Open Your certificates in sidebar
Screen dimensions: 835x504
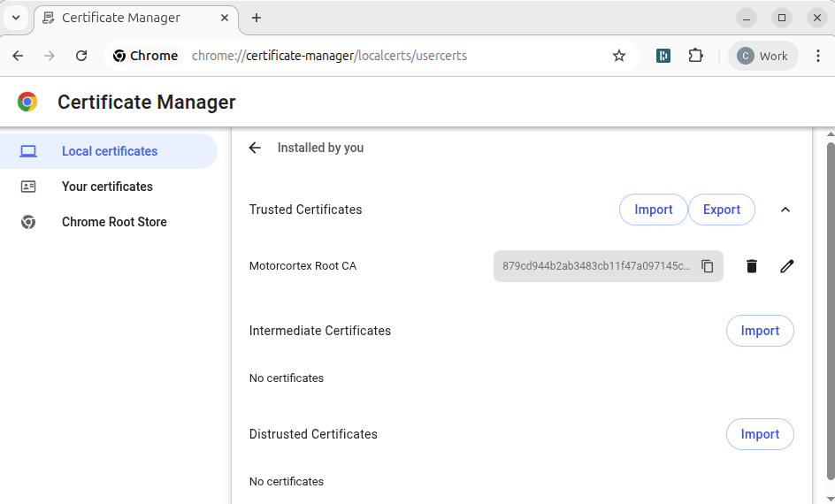[x=107, y=187]
